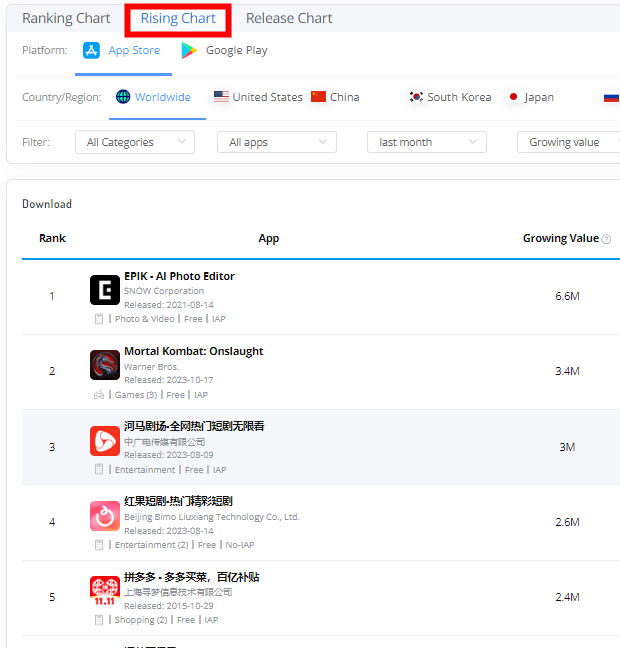Click the China flag icon

(318, 97)
